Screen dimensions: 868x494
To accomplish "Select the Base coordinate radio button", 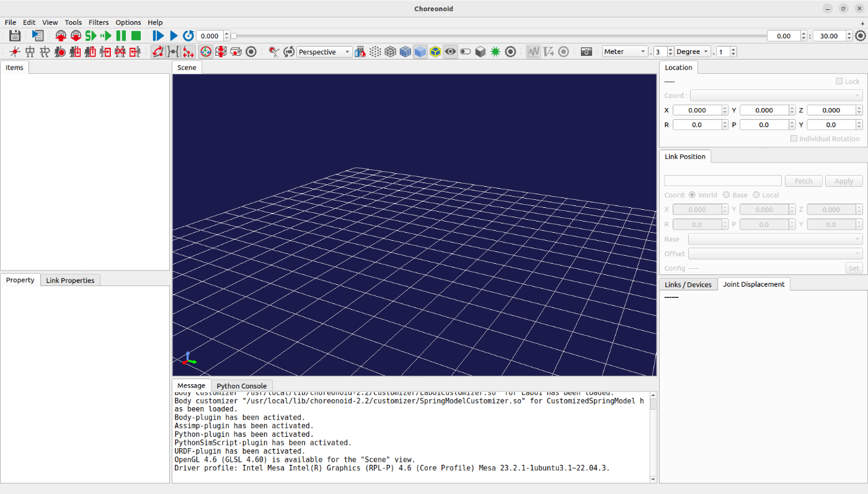I will [x=727, y=195].
